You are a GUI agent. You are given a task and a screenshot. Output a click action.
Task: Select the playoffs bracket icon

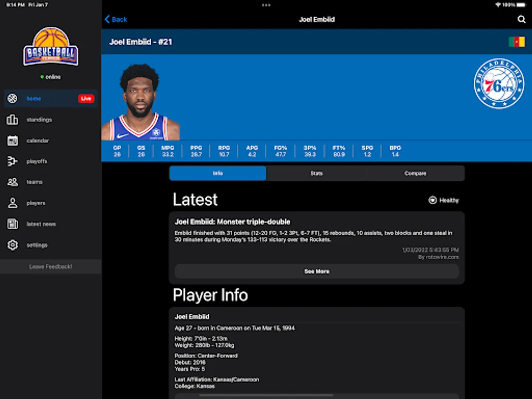point(12,161)
